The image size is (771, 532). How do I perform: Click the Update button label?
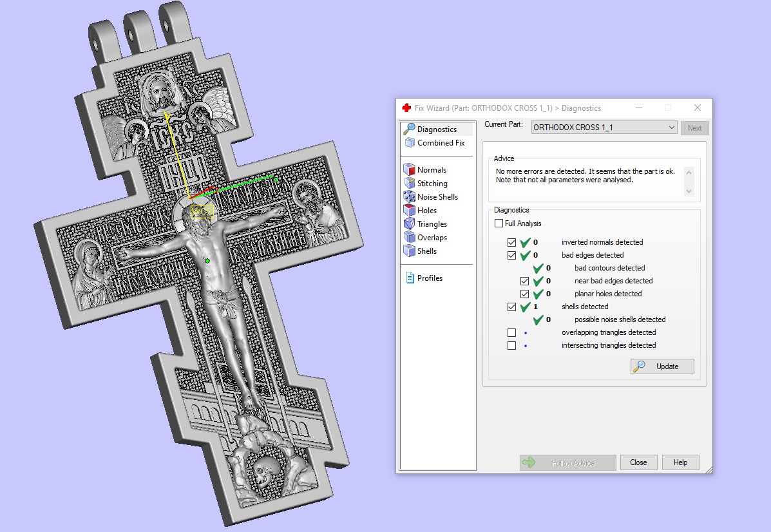(x=667, y=366)
